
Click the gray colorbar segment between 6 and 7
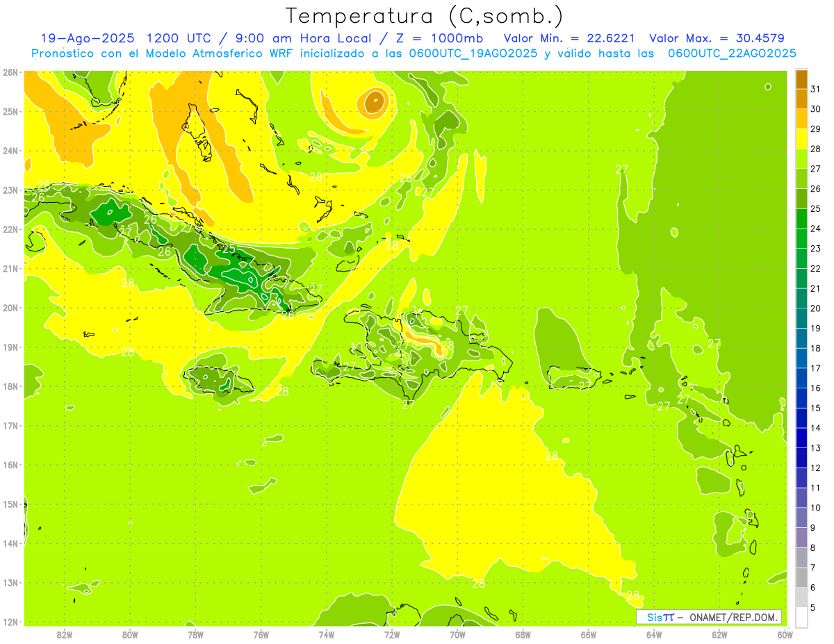(801, 577)
